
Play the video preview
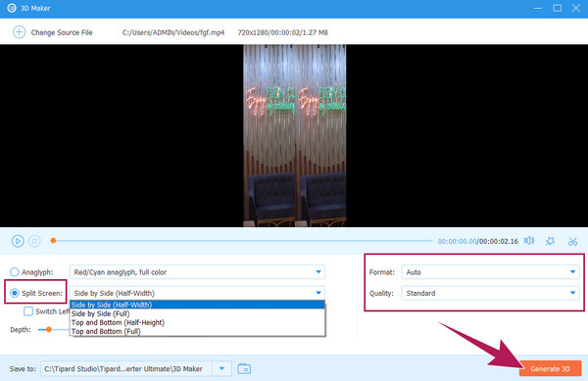coord(18,241)
